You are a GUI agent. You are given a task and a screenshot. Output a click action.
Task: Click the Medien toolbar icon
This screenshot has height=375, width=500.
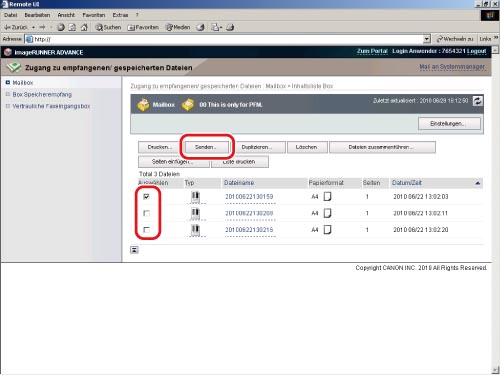[x=178, y=27]
